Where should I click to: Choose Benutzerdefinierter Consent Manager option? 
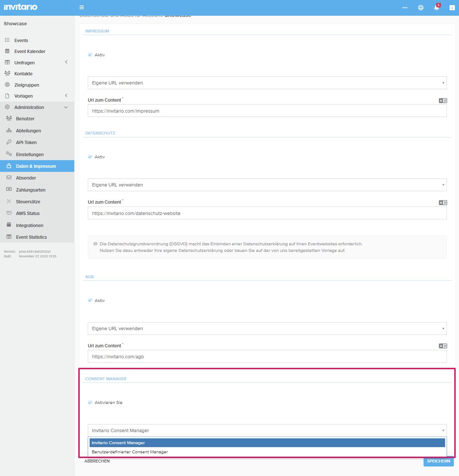coord(130,452)
